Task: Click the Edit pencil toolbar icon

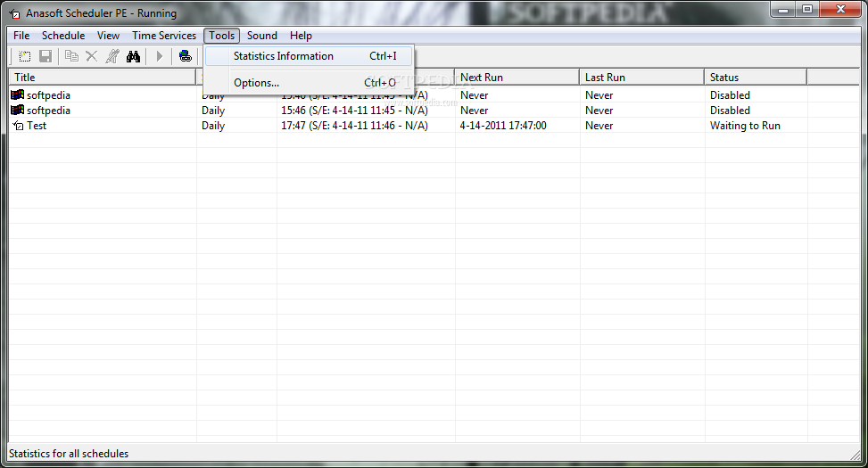Action: coord(112,56)
